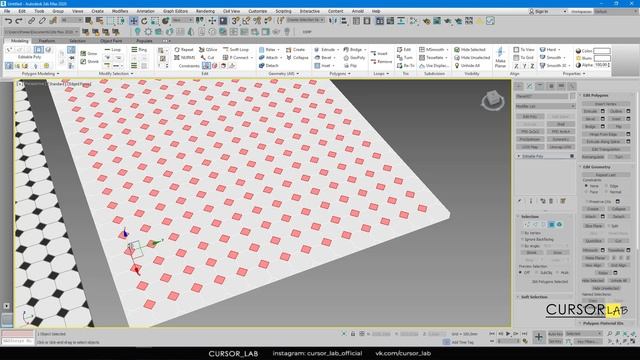Open the MSmooth dropdown arrow
This screenshot has width=640, height=360.
447,50
